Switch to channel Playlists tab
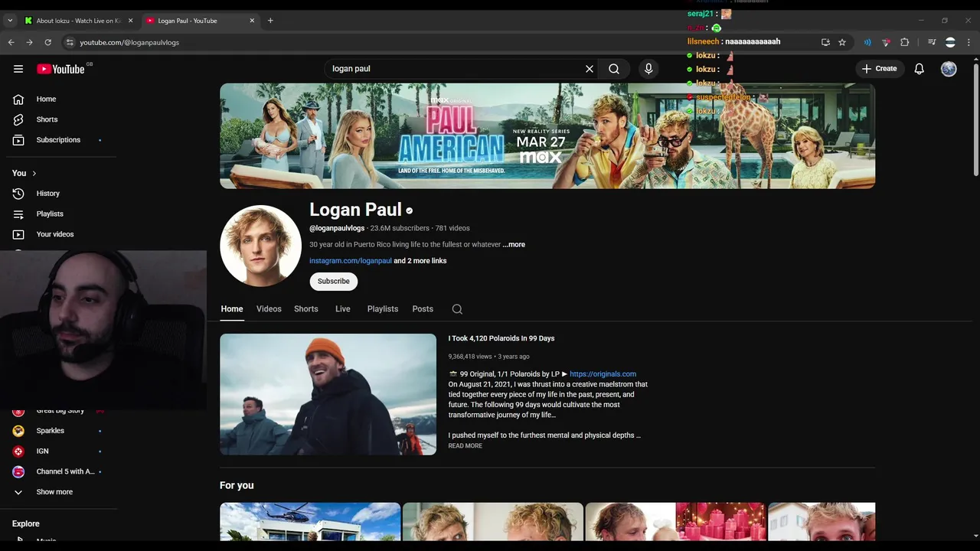 point(383,309)
